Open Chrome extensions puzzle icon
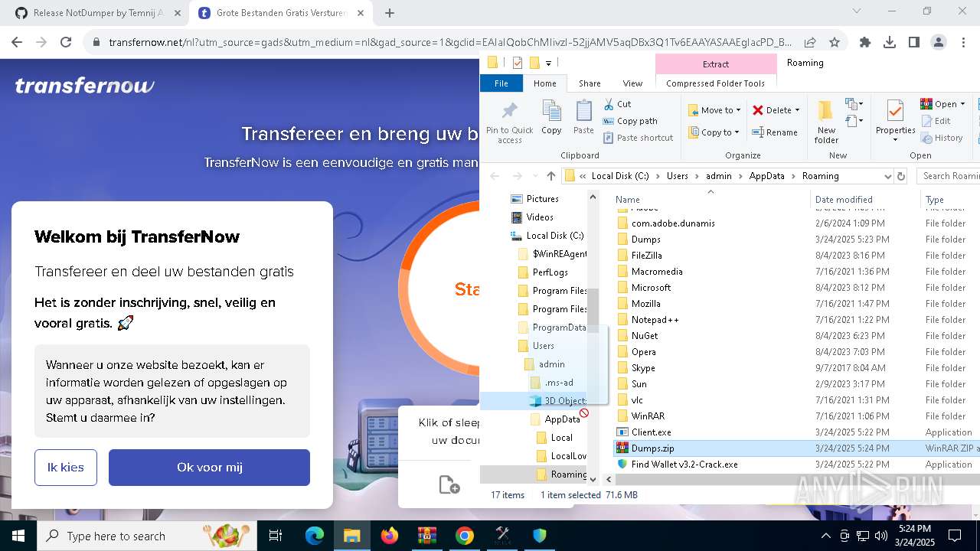Screen dimensions: 980x551 (x=865, y=43)
